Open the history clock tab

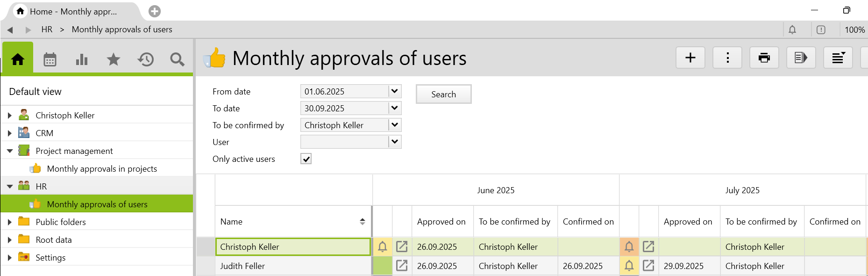click(145, 59)
